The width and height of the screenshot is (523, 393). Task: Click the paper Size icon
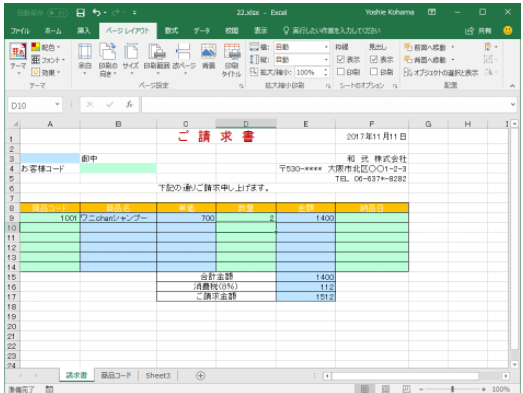click(x=130, y=59)
